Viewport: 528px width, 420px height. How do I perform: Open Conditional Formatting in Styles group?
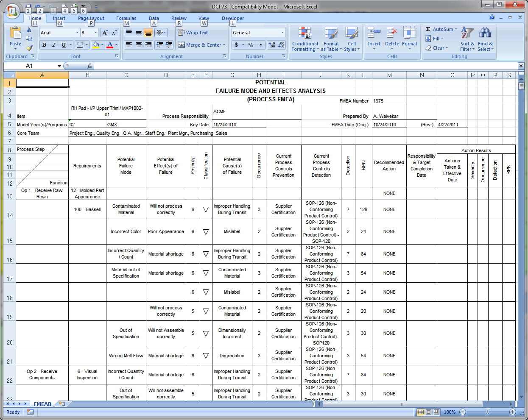(305, 39)
